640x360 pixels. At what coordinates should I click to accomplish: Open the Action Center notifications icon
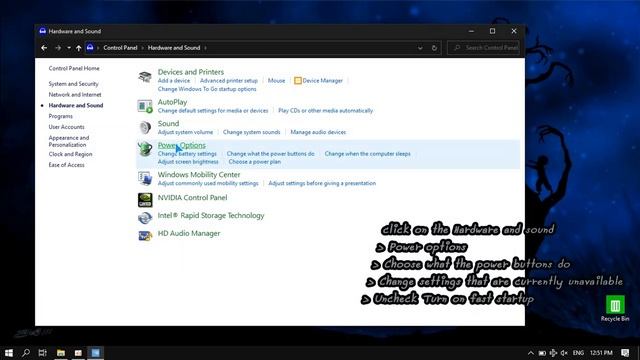[x=625, y=353]
